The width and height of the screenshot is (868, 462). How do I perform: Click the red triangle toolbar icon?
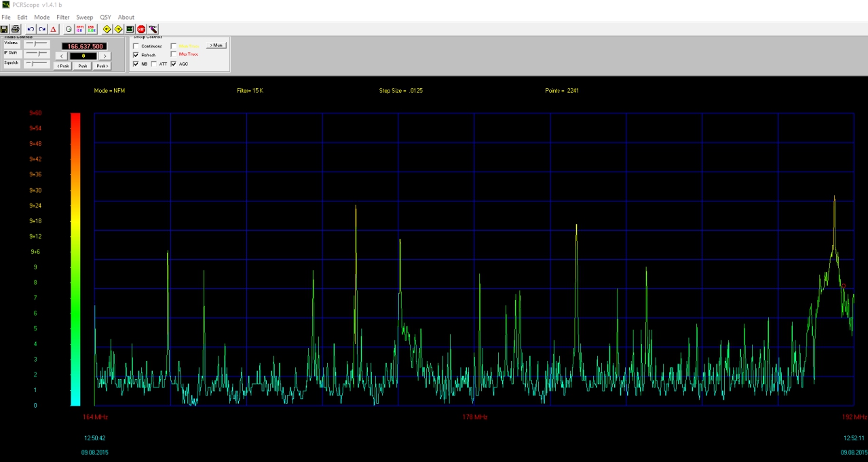pyautogui.click(x=53, y=29)
